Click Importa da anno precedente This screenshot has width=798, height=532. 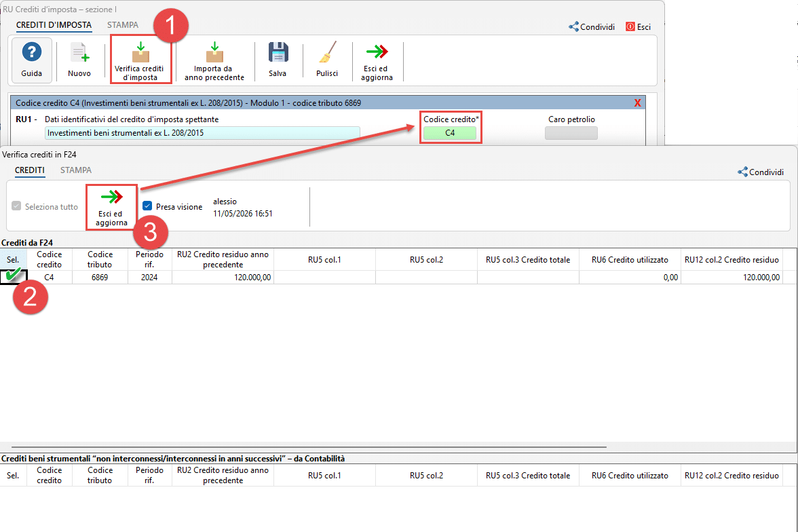(214, 61)
